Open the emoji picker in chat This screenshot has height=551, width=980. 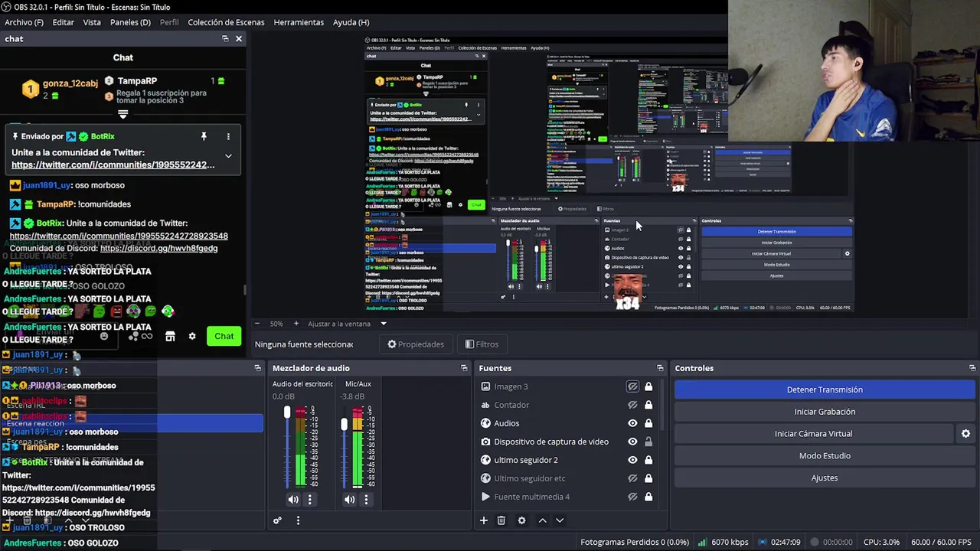(x=104, y=336)
